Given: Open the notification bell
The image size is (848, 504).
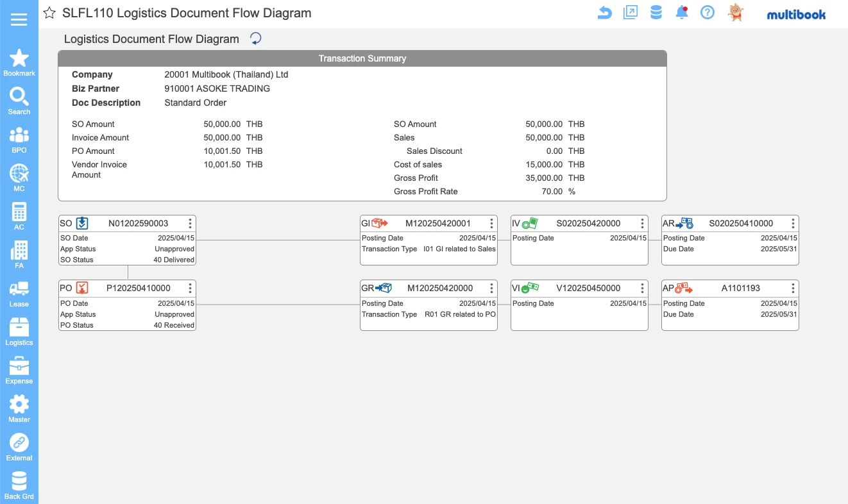Looking at the screenshot, I should 682,13.
